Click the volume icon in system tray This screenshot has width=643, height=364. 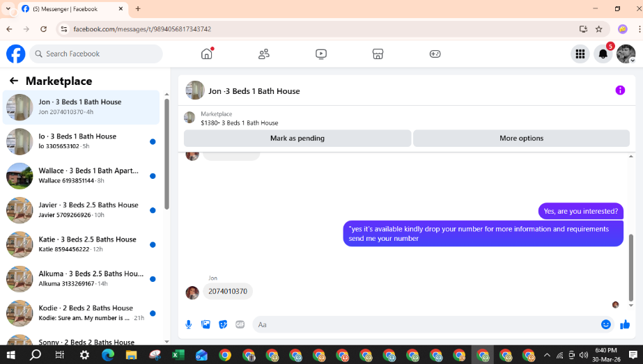tap(584, 355)
